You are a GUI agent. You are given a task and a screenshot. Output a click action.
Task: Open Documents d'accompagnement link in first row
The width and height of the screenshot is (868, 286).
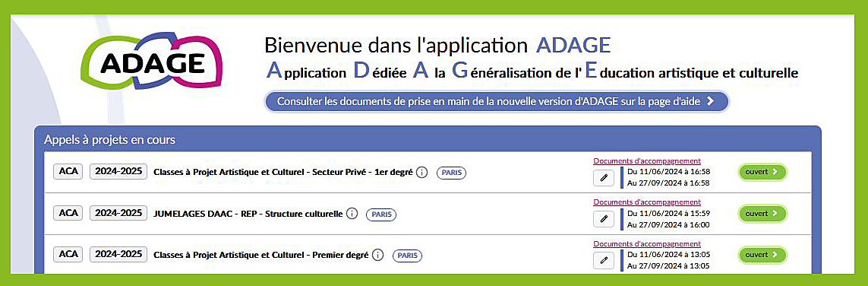pyautogui.click(x=647, y=161)
